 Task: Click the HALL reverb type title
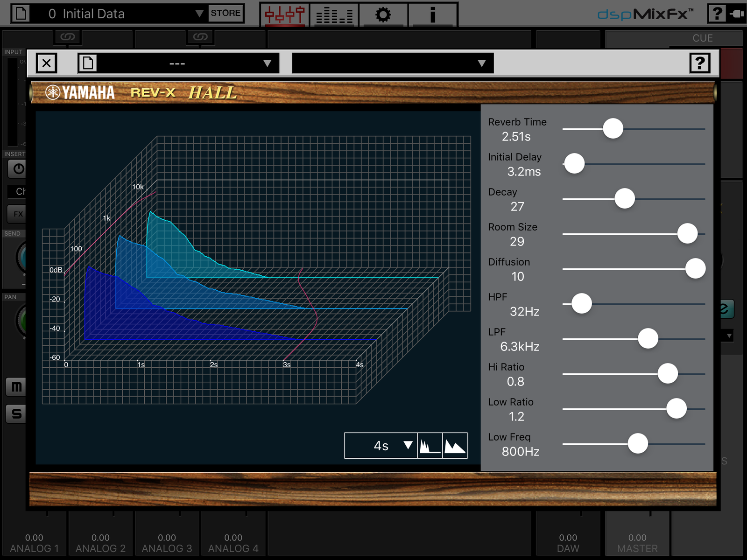(213, 92)
